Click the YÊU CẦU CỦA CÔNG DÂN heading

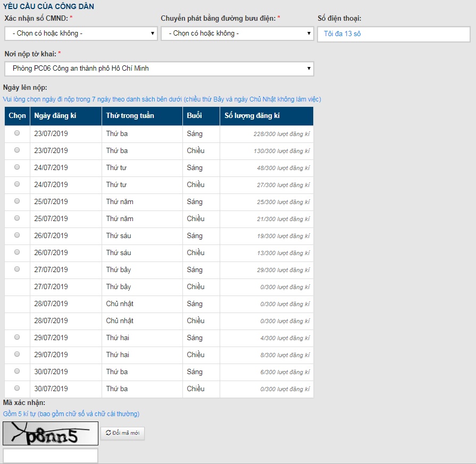click(x=48, y=6)
